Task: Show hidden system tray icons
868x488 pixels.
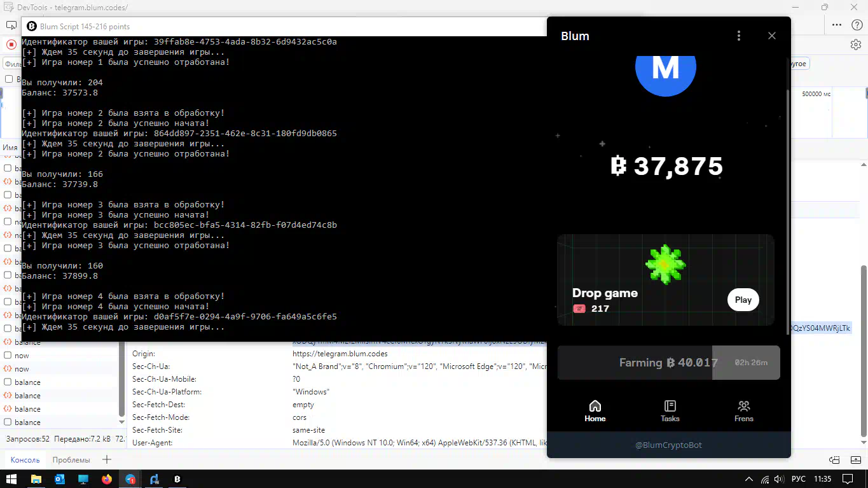Action: click(x=748, y=479)
